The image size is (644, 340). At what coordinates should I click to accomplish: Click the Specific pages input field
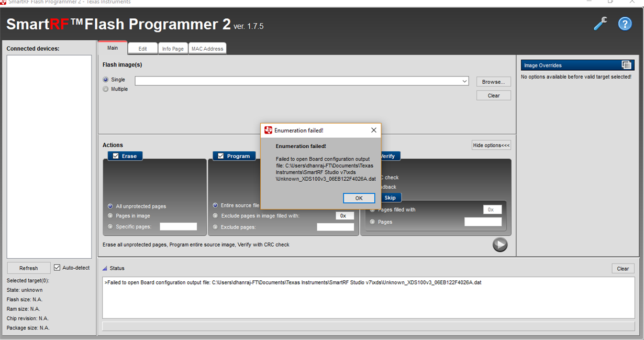pyautogui.click(x=179, y=226)
